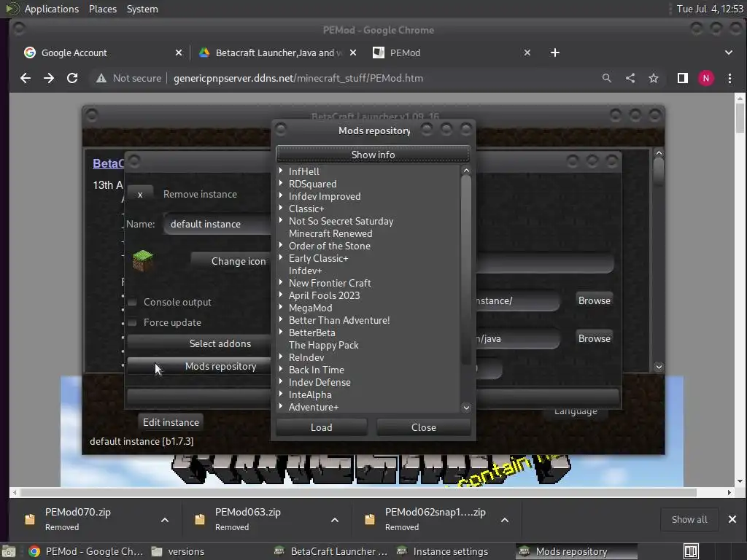Viewport: 747px width, 560px height.
Task: Click the x Remove instance button
Action: click(x=140, y=194)
